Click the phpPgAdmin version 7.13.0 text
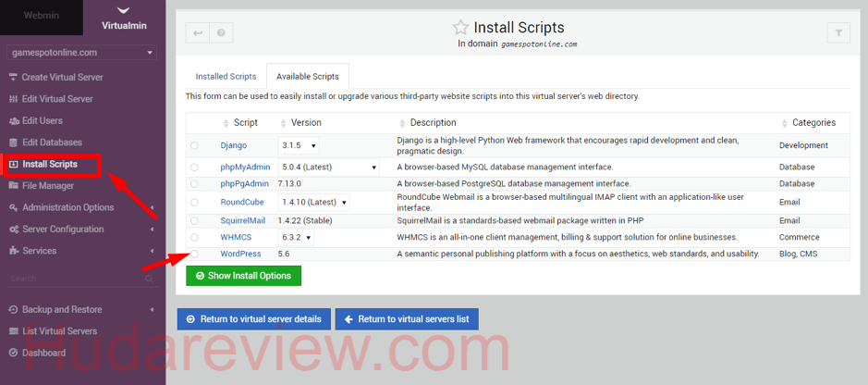The image size is (868, 385). point(288,183)
